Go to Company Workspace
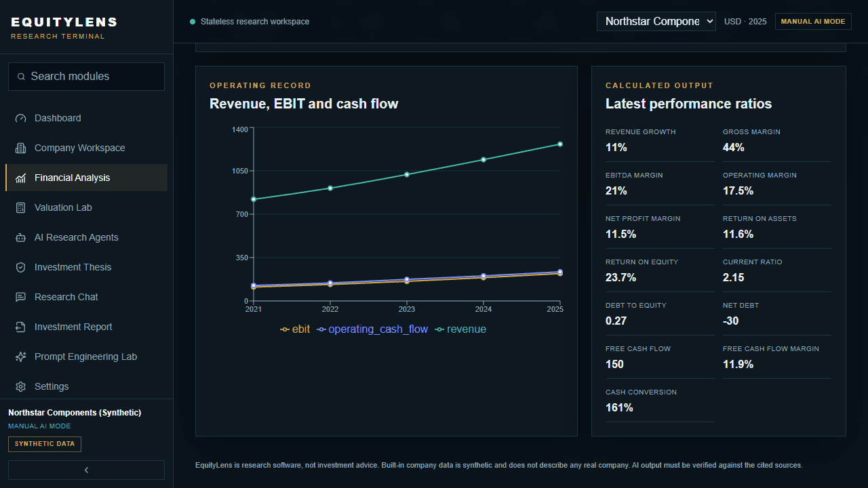The height and width of the screenshot is (488, 868). [x=86, y=148]
